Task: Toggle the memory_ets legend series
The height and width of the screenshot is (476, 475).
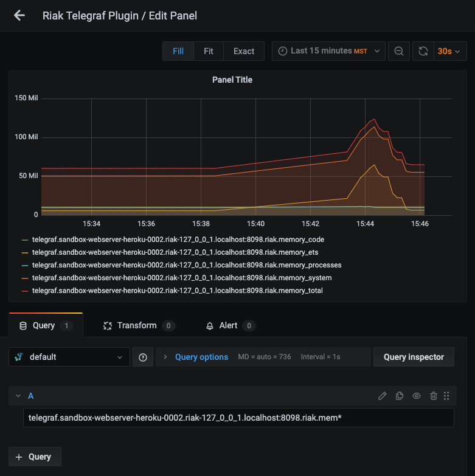Action: 175,252
